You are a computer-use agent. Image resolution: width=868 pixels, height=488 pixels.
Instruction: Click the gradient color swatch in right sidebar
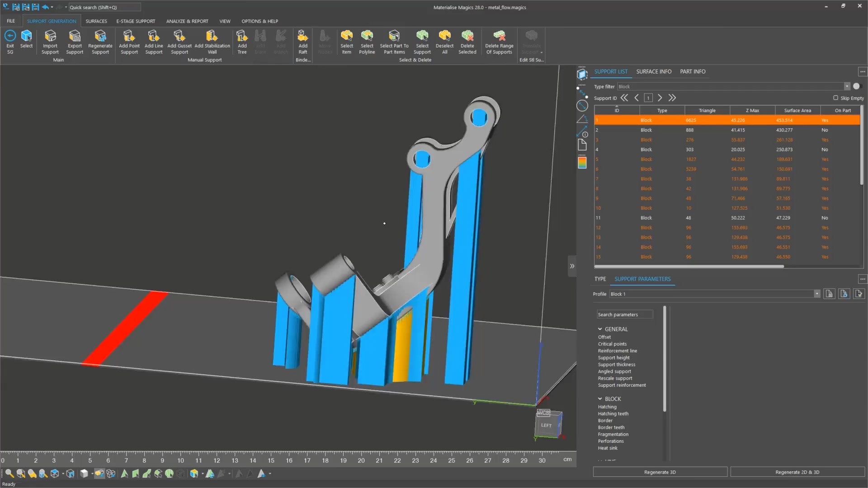click(x=582, y=163)
